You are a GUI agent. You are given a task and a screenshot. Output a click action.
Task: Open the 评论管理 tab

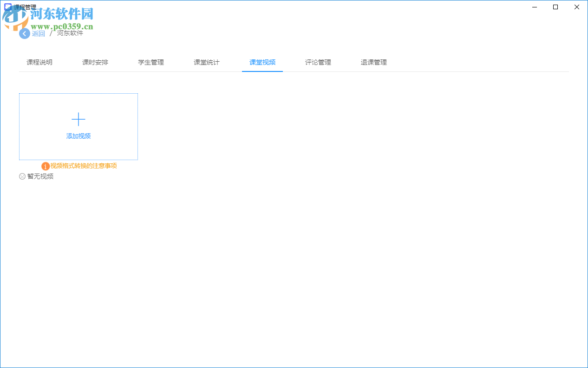[318, 62]
